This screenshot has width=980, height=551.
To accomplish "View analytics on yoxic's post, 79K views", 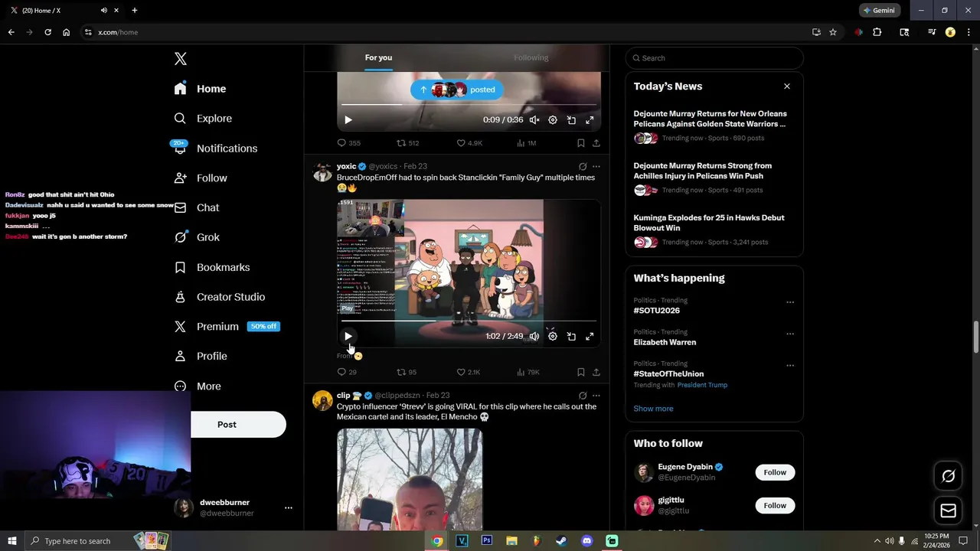I will point(528,372).
